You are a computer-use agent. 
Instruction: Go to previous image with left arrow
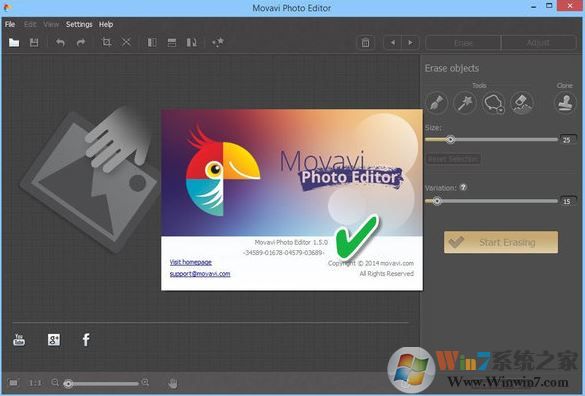point(392,43)
